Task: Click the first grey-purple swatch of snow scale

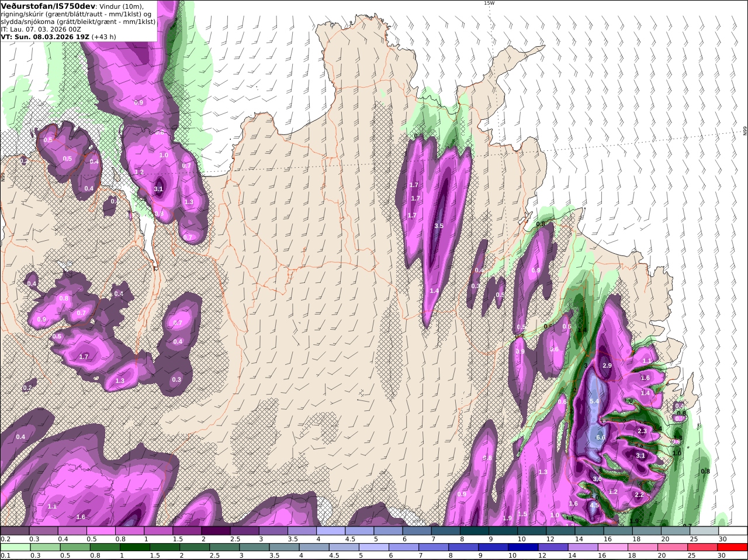Action: (x=15, y=530)
